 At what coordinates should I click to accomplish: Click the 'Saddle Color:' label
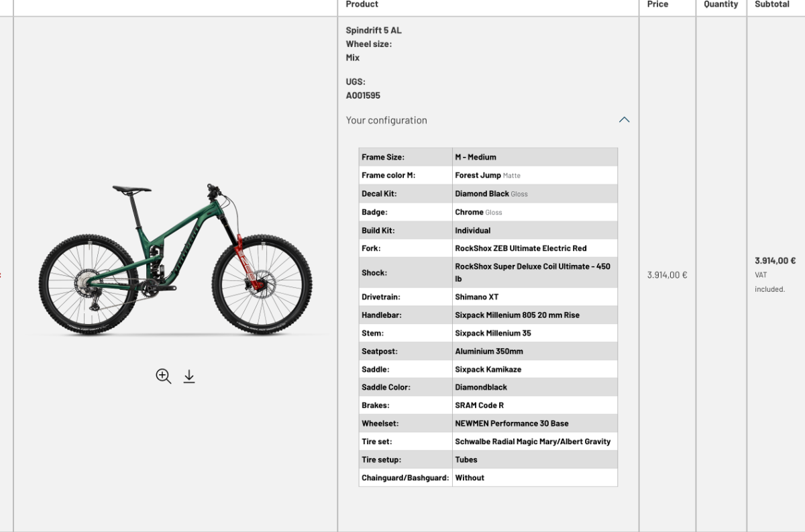pos(386,387)
